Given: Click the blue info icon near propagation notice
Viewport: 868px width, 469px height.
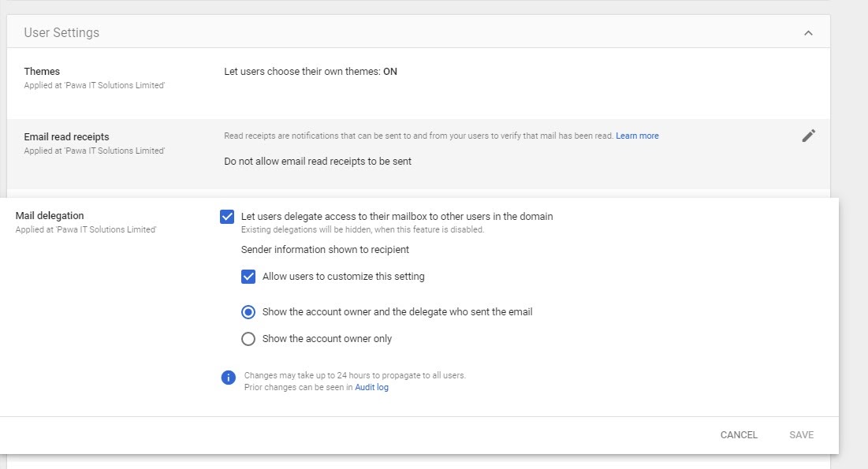Looking at the screenshot, I should click(x=228, y=378).
